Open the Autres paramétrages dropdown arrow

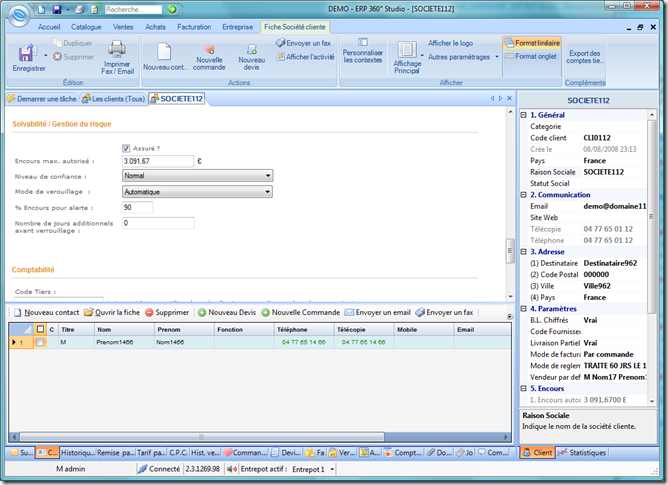pos(497,57)
